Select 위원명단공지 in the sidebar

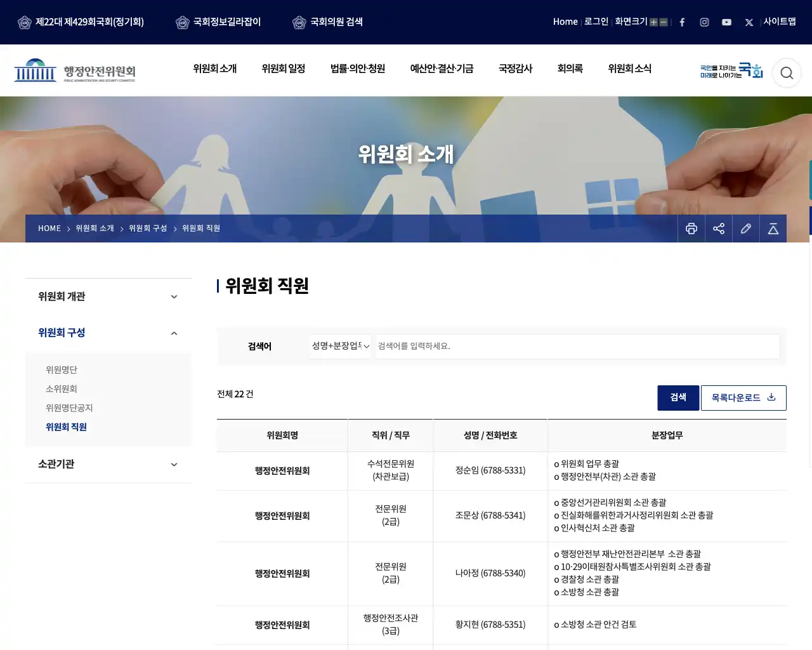[x=69, y=408]
